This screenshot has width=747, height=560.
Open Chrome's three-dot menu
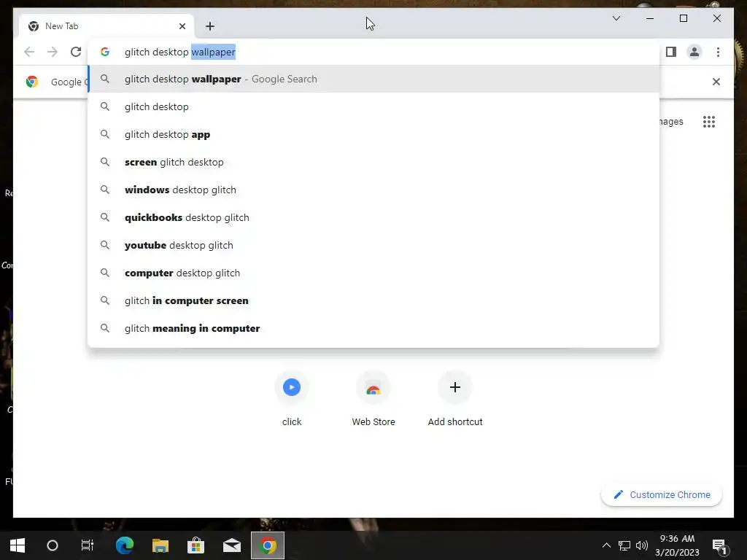pyautogui.click(x=718, y=52)
